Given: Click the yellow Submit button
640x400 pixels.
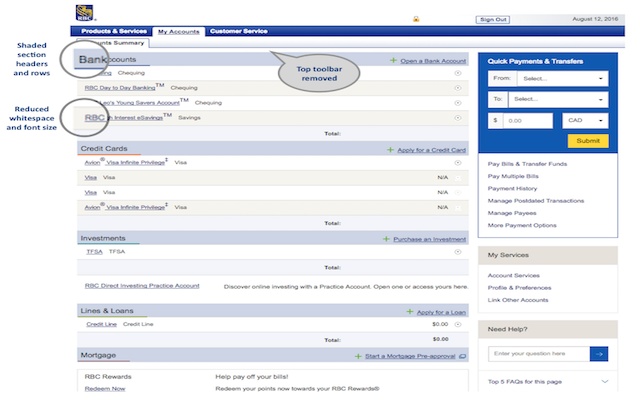Looking at the screenshot, I should coord(588,141).
